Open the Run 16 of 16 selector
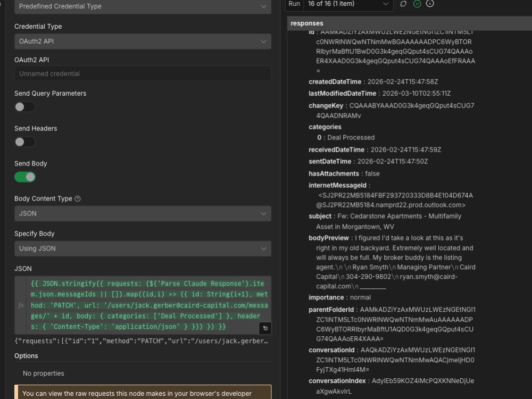This screenshot has height=399, width=532. click(348, 4)
